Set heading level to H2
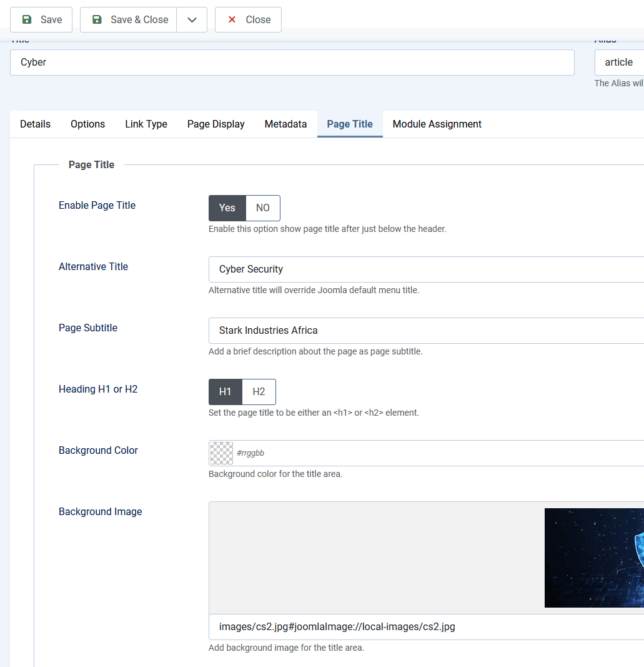 pyautogui.click(x=259, y=391)
